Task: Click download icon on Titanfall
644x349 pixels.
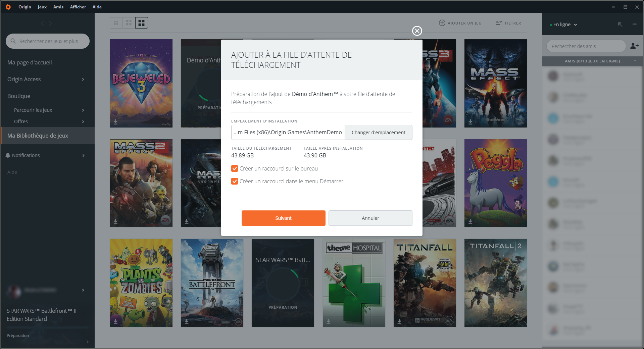Action: pos(399,321)
